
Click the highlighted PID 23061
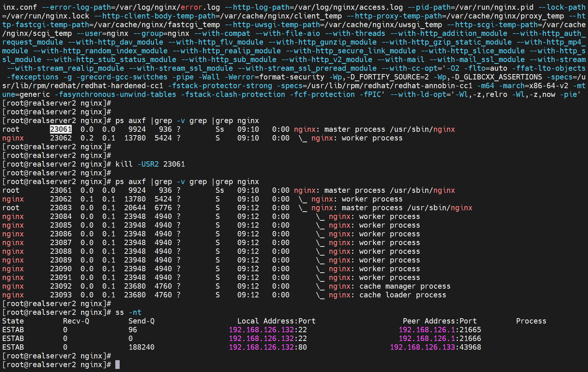pos(61,129)
